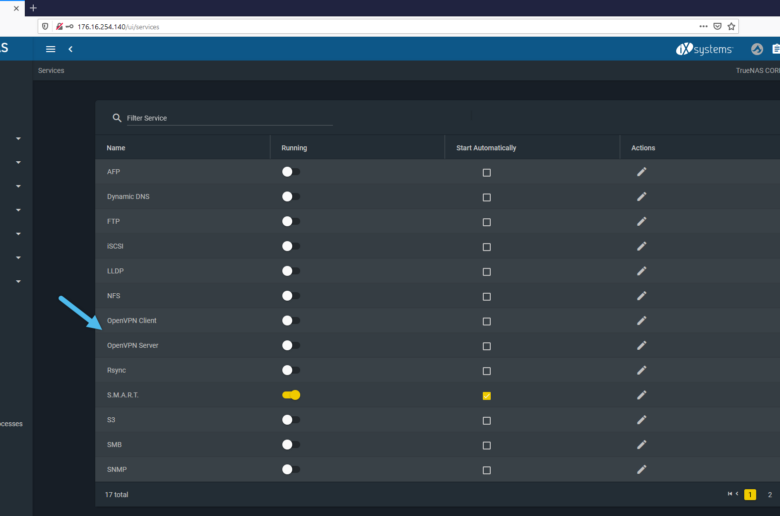The height and width of the screenshot is (516, 780).
Task: Sort by Start Automatically column header
Action: (x=486, y=148)
